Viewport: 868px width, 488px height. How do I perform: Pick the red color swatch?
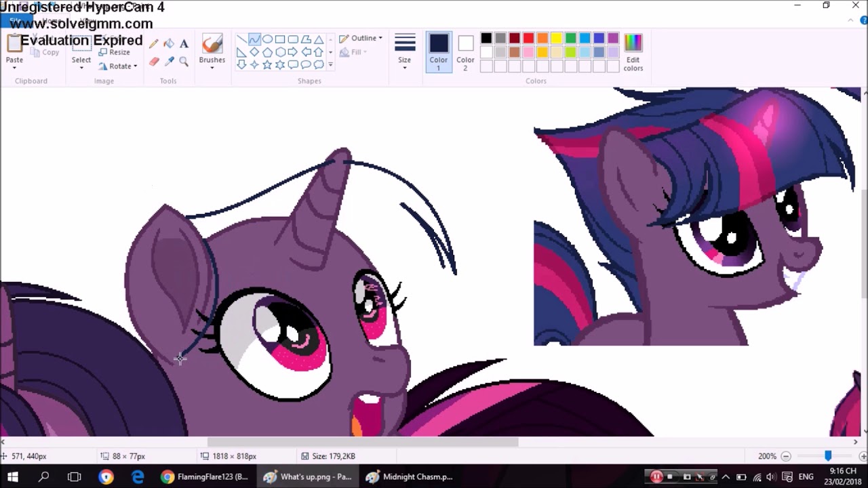click(x=529, y=39)
